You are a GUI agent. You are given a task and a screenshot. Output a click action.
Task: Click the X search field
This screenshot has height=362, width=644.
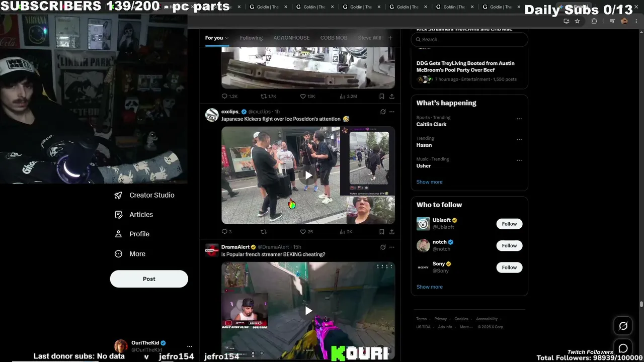click(469, 39)
